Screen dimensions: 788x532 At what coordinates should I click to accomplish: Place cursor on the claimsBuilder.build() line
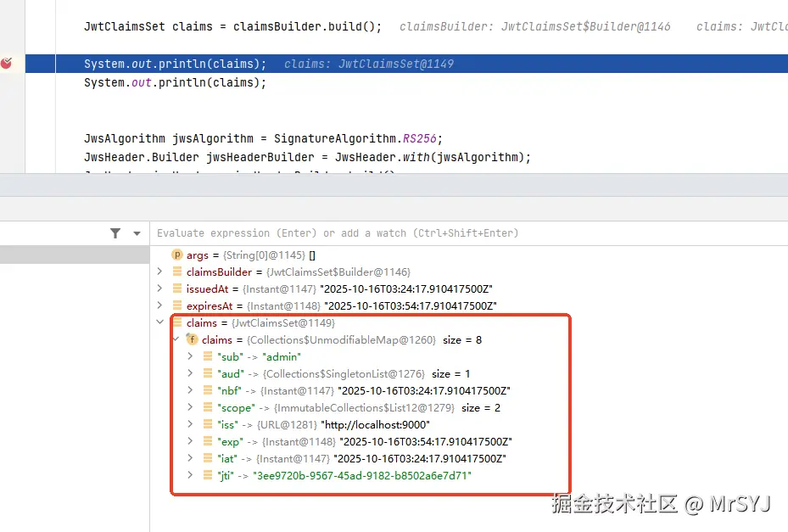[x=232, y=26]
